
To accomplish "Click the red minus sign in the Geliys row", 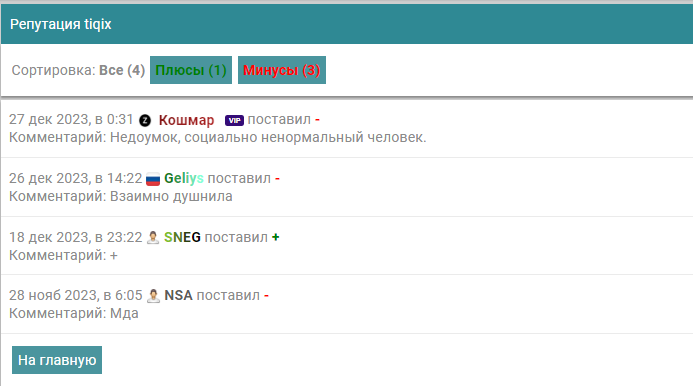I will (278, 179).
